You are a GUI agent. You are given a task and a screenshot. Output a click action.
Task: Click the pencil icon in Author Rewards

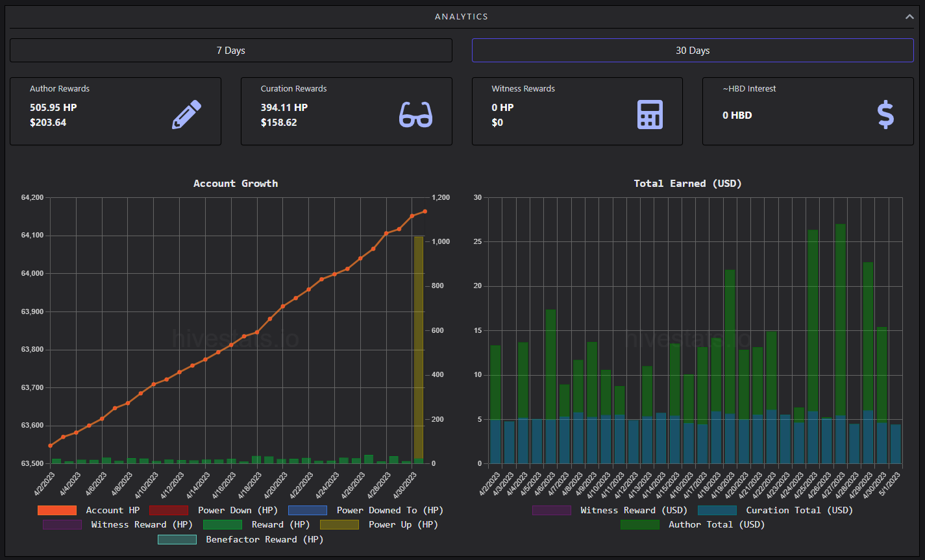coord(186,115)
